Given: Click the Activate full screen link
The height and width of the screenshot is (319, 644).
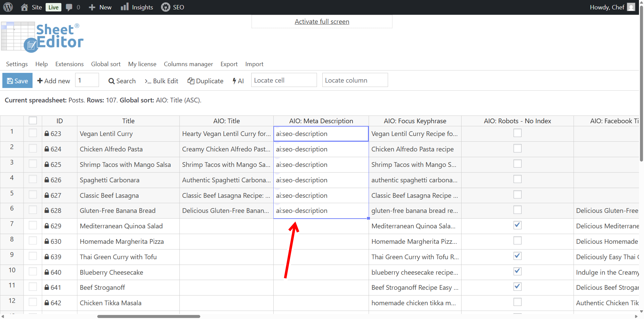Looking at the screenshot, I should click(322, 21).
